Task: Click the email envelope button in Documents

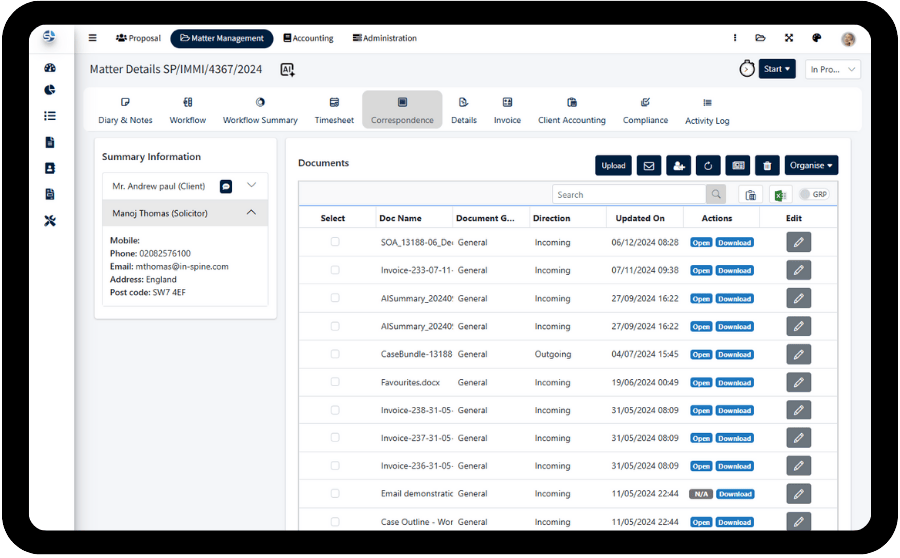Action: click(x=649, y=166)
